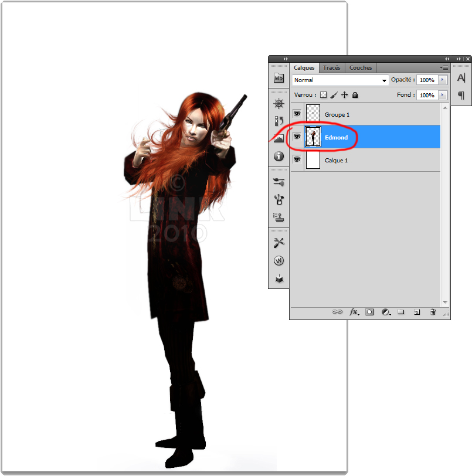Open the blend mode dropdown set to Normal
Screen dimensions: 472x476
tap(340, 80)
